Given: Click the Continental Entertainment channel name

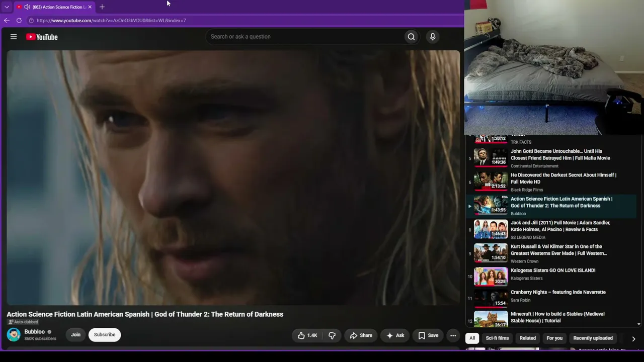Looking at the screenshot, I should 534,166.
